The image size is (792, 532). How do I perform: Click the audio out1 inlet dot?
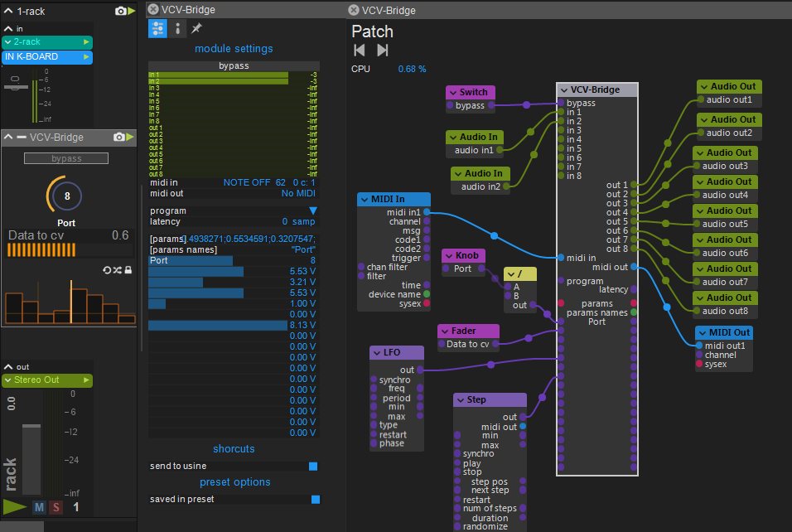coord(701,99)
